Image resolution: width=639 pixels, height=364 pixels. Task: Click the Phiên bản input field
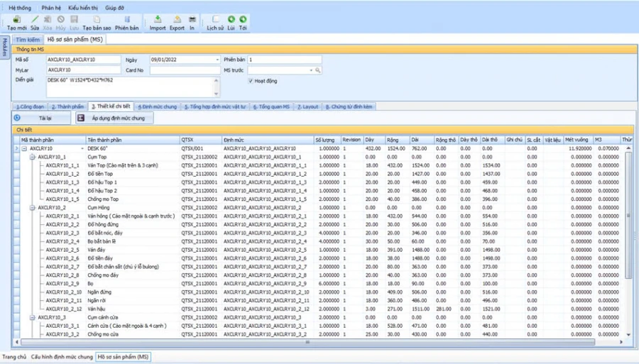[x=285, y=60]
